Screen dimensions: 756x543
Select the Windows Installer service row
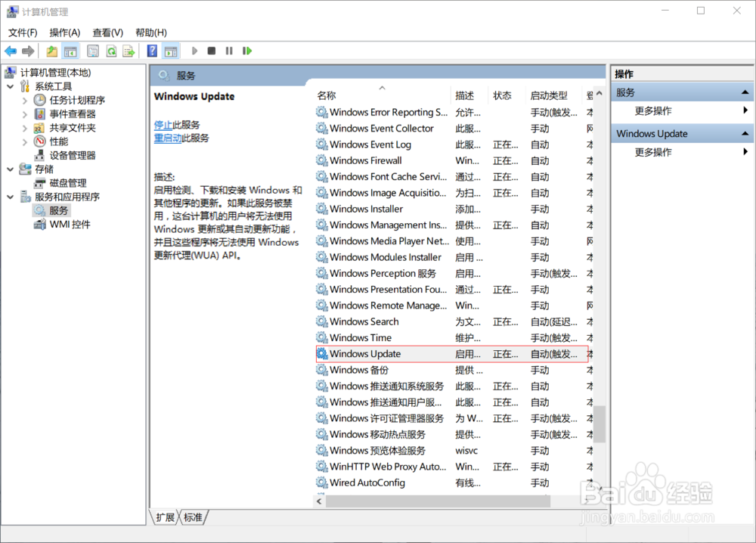454,209
